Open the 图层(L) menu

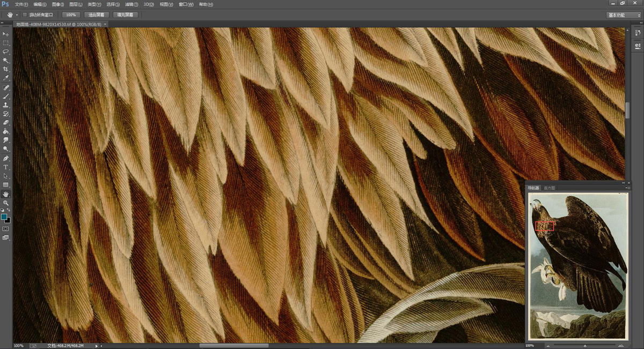(x=76, y=4)
